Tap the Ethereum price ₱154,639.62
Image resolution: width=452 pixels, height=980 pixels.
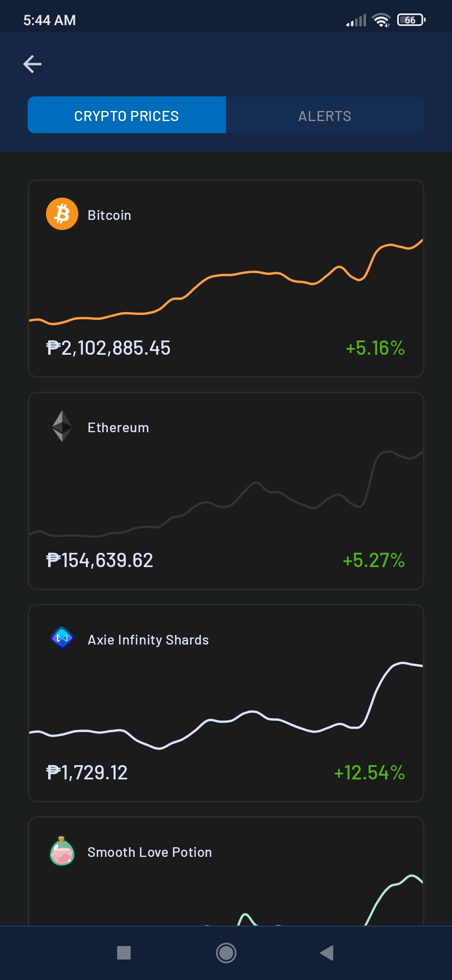100,560
